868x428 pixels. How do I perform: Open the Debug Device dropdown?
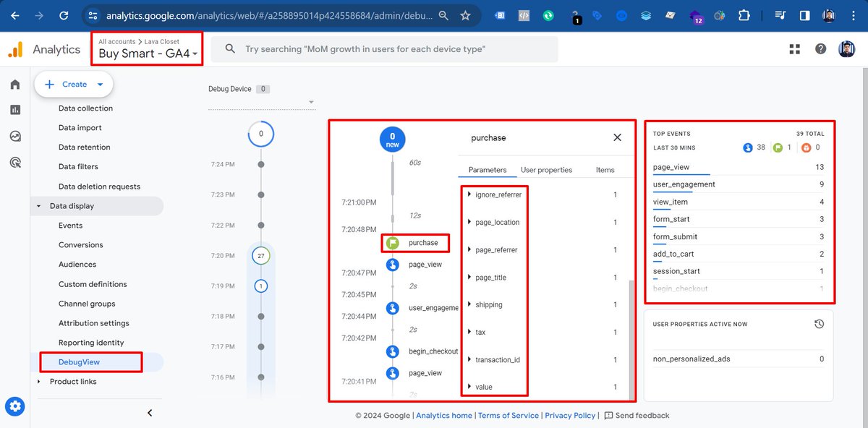coord(261,102)
